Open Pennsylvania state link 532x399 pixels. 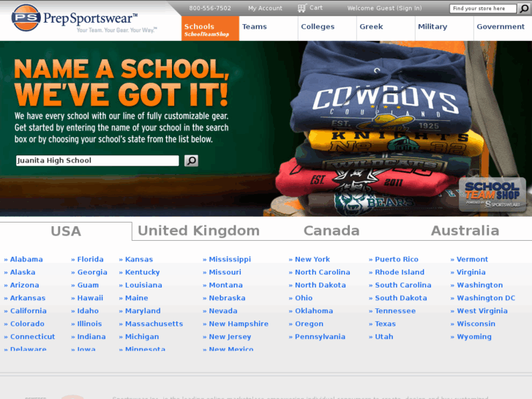click(x=320, y=337)
